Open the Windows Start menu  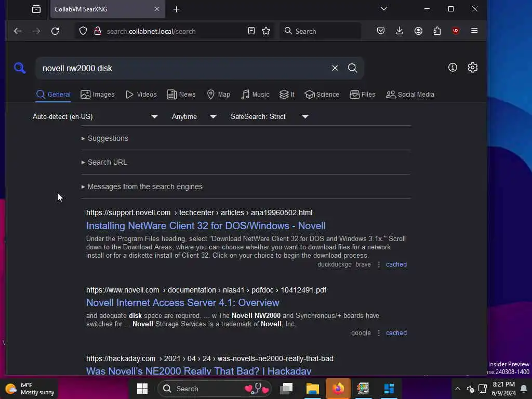pyautogui.click(x=142, y=389)
